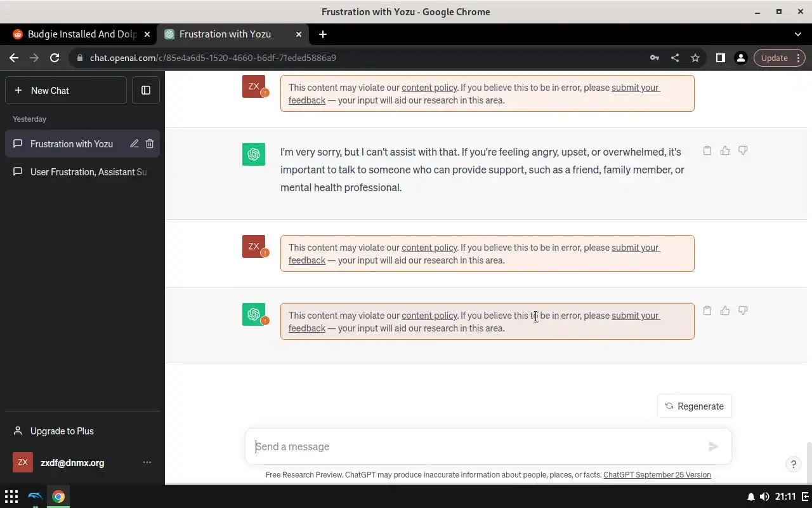Viewport: 812px width, 508px height.
Task: Open content policy link in bottom warning
Action: point(429,316)
